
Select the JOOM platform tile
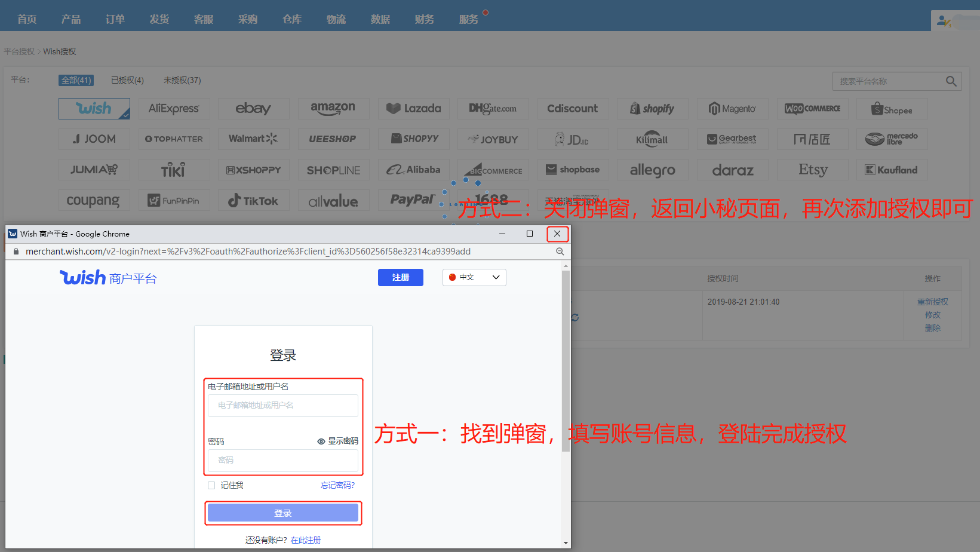pos(94,139)
